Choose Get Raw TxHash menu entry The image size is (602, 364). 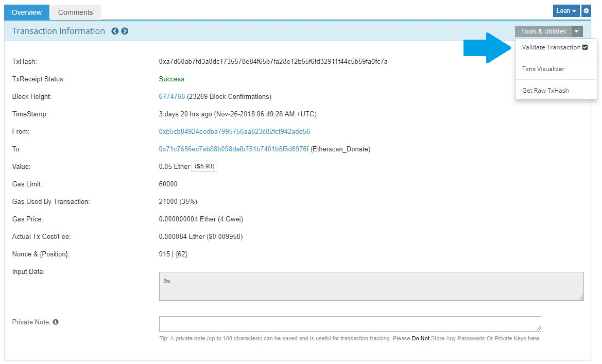[x=545, y=90]
